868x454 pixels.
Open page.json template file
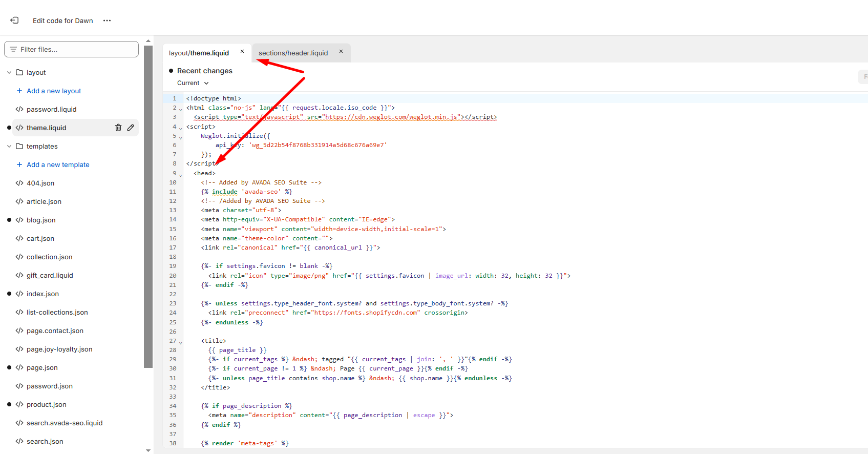[42, 367]
